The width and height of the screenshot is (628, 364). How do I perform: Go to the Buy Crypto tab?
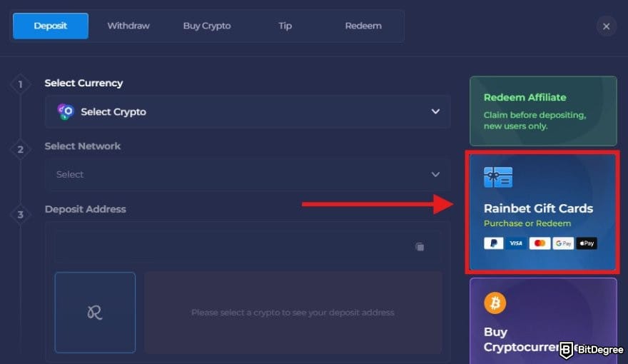point(207,26)
